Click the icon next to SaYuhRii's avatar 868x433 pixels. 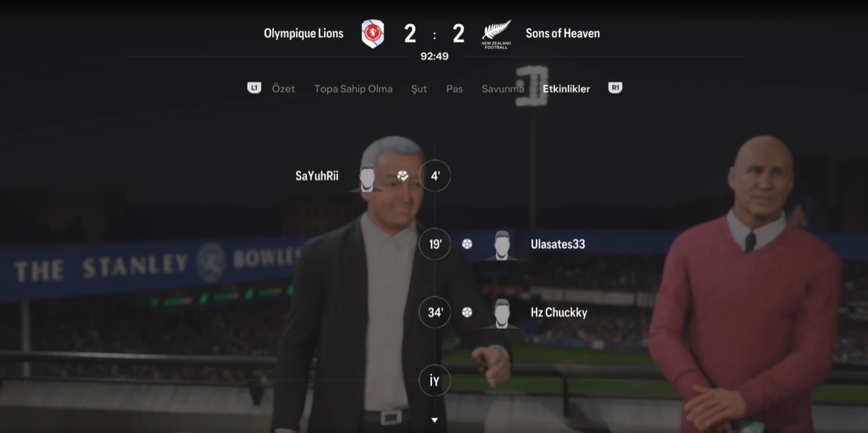coord(402,176)
